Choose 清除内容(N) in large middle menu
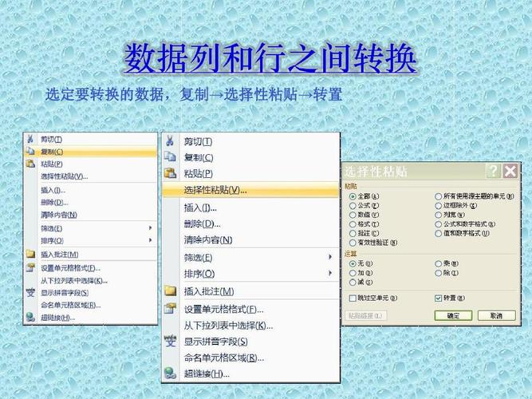 (x=208, y=240)
